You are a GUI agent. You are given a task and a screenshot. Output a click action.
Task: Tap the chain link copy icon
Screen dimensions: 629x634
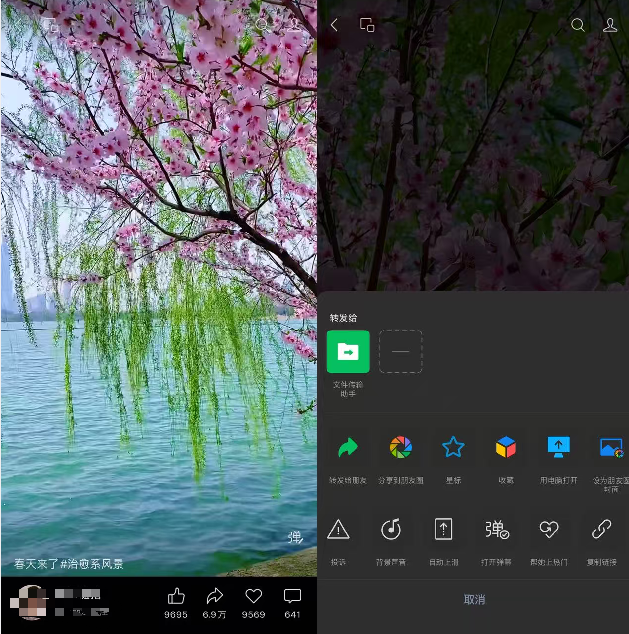602,530
